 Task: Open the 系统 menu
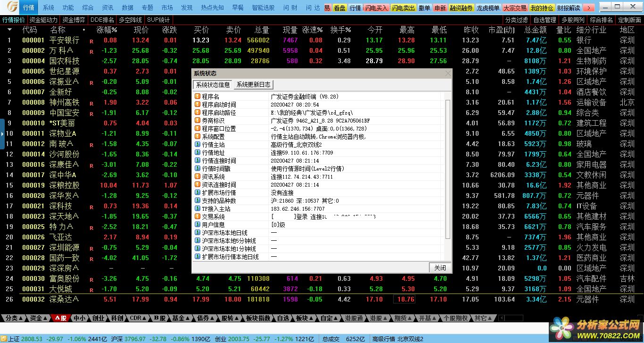pos(49,8)
